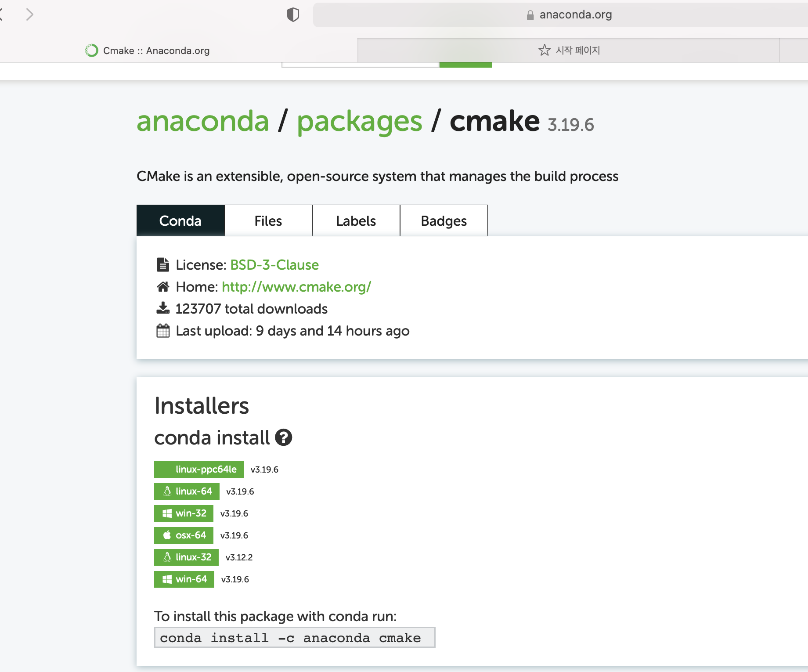
Task: Select the osx-64 installer badge
Action: 184,535
